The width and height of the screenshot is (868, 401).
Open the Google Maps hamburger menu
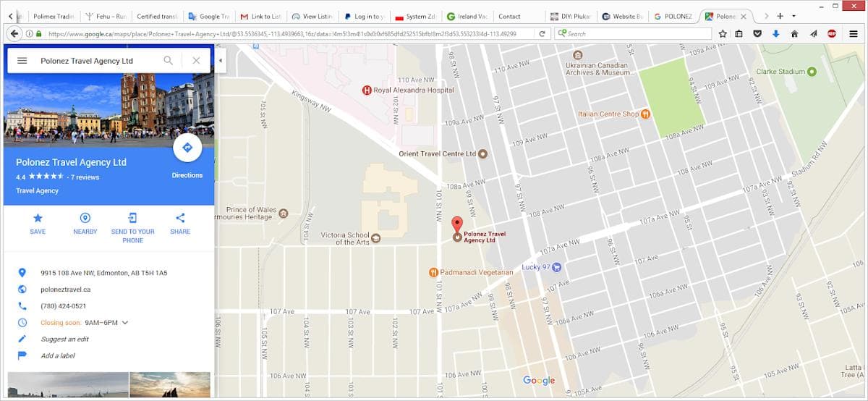[22, 61]
